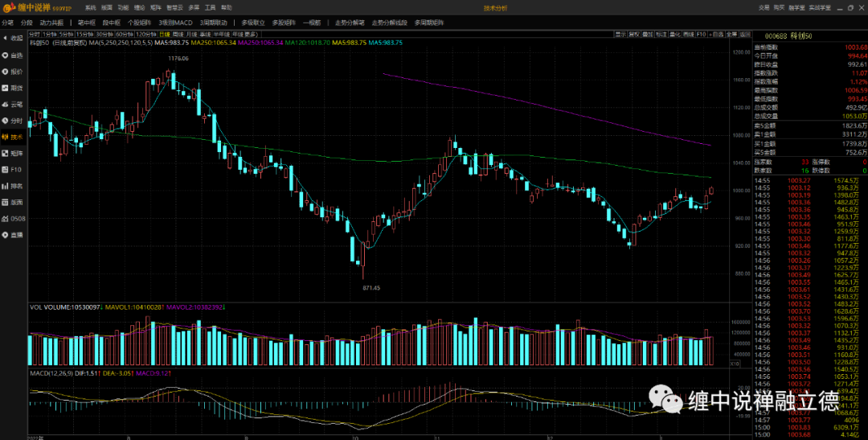Image resolution: width=868 pixels, height=440 pixels.
Task: Switch to 60分钟 period tab
Action: pyautogui.click(x=125, y=35)
